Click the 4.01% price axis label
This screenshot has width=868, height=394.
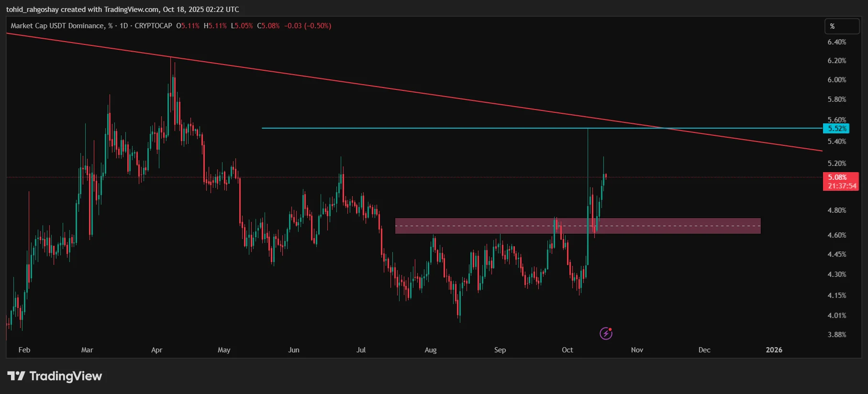[836, 316]
